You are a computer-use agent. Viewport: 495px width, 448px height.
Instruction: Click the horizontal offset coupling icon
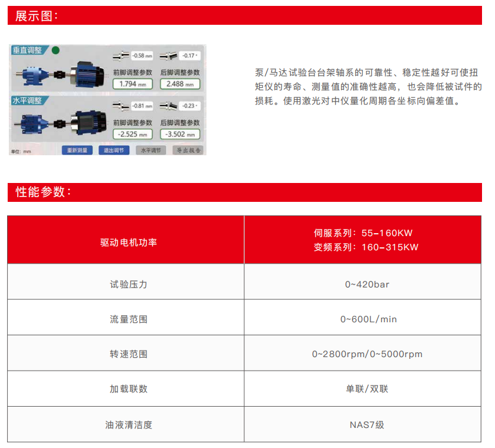(121, 106)
